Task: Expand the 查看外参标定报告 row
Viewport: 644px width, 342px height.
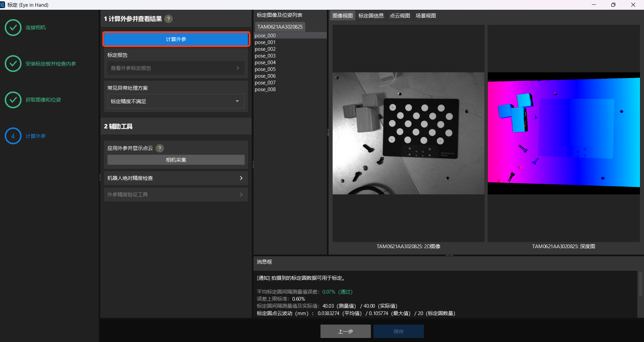Action: (176, 68)
